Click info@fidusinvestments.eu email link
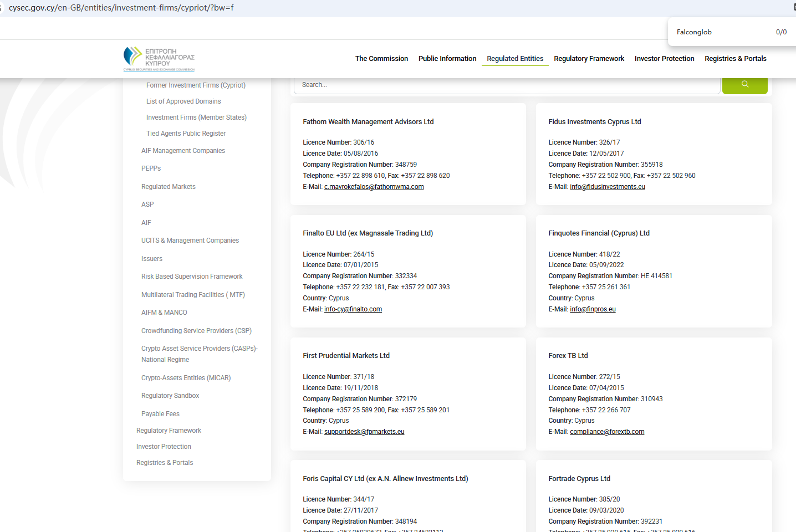Image resolution: width=796 pixels, height=532 pixels. (607, 187)
